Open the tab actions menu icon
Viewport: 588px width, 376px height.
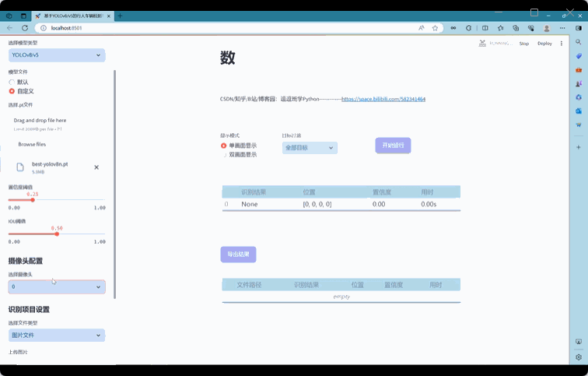23,16
